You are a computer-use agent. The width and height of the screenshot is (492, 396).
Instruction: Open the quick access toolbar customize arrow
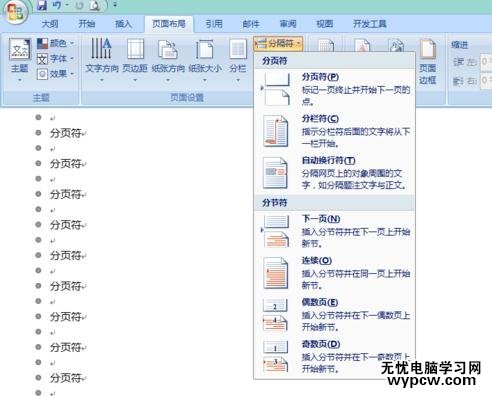pyautogui.click(x=115, y=5)
